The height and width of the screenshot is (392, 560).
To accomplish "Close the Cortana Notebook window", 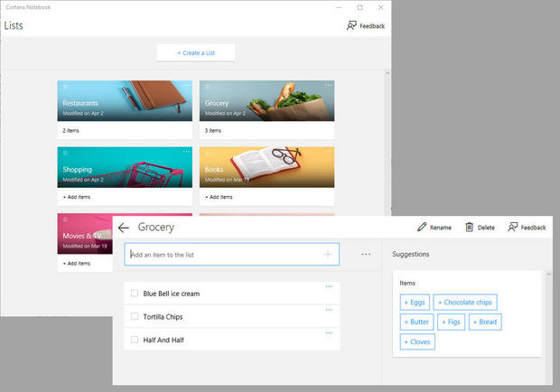I will [x=381, y=7].
